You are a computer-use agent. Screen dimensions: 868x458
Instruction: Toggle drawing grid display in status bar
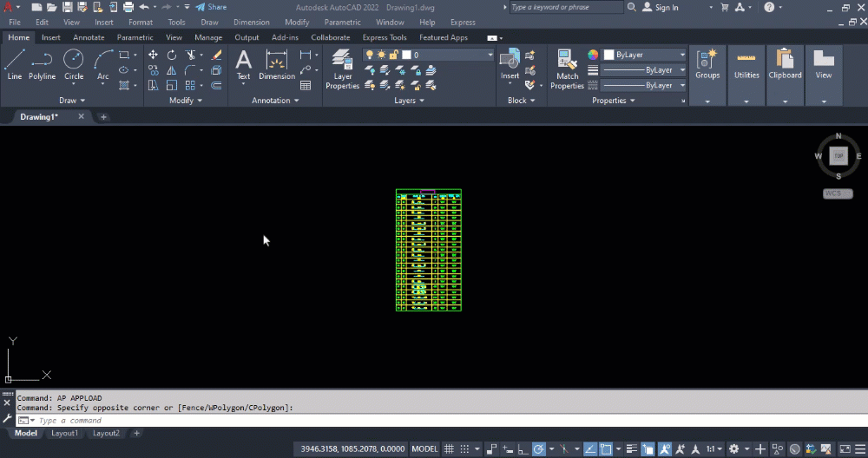click(449, 449)
